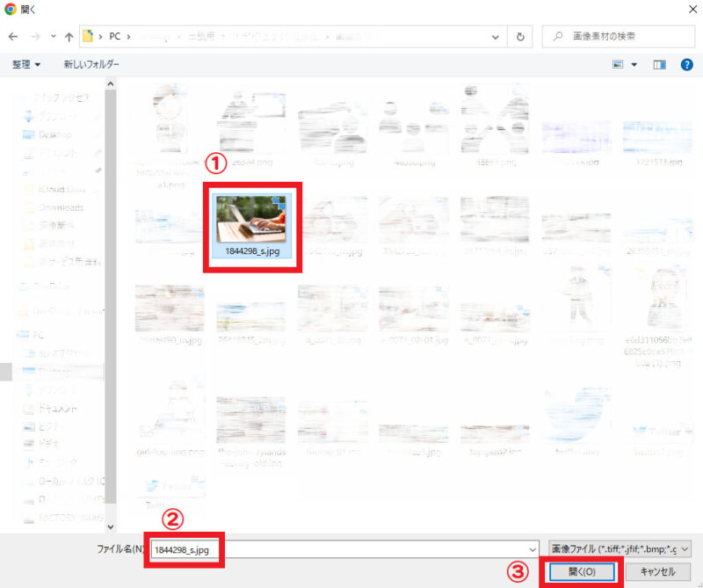The width and height of the screenshot is (703, 588).
Task: Click the view mode icon
Action: coord(618,65)
